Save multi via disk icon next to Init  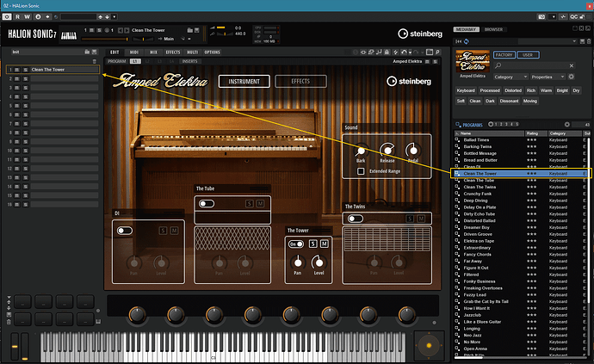click(x=94, y=52)
